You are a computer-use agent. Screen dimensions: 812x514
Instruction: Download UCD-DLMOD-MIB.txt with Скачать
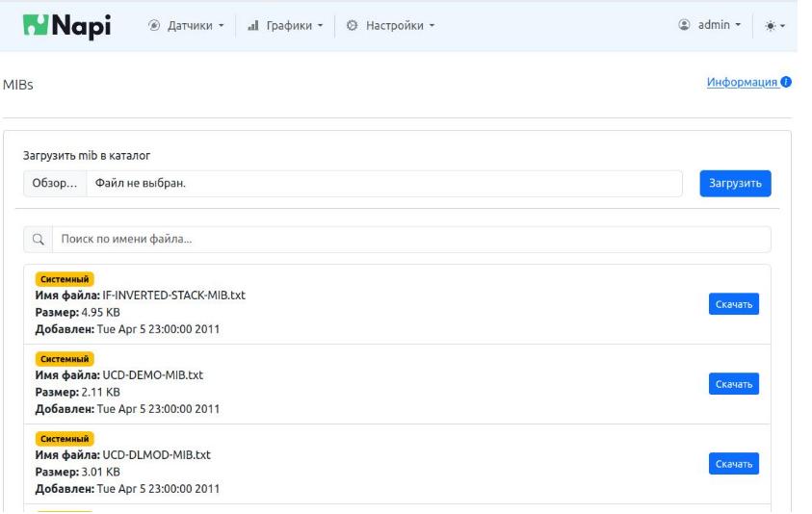point(733,464)
